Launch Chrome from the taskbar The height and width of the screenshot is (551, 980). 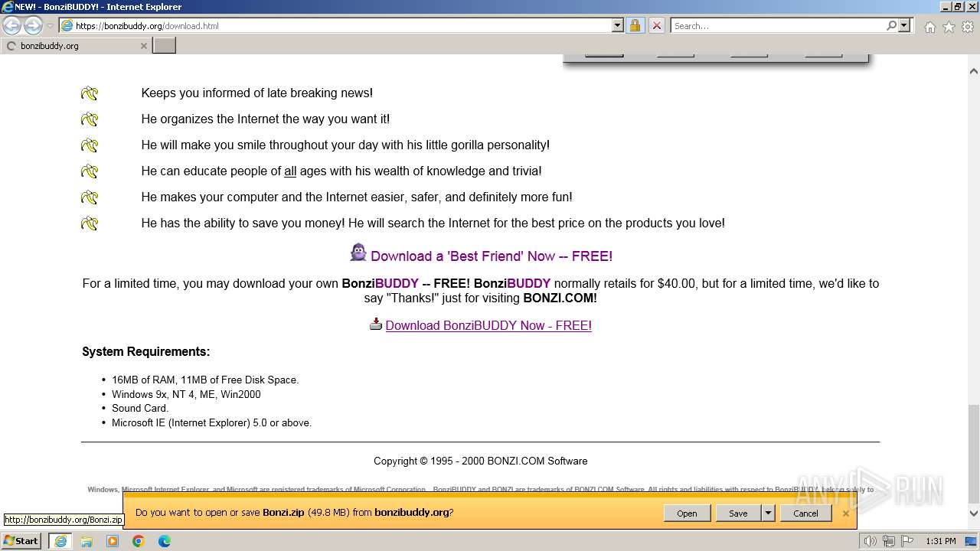[139, 541]
